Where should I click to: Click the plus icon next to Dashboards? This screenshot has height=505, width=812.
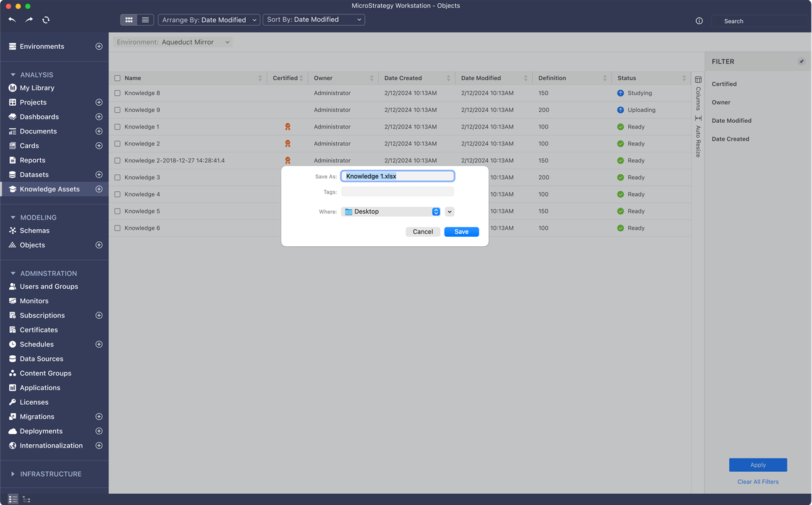pos(98,117)
